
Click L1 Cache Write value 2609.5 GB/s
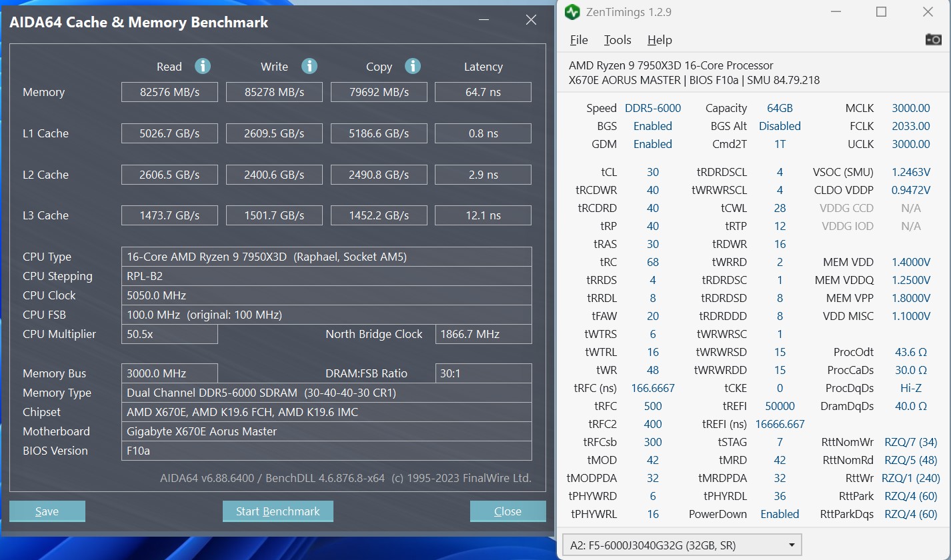(274, 133)
